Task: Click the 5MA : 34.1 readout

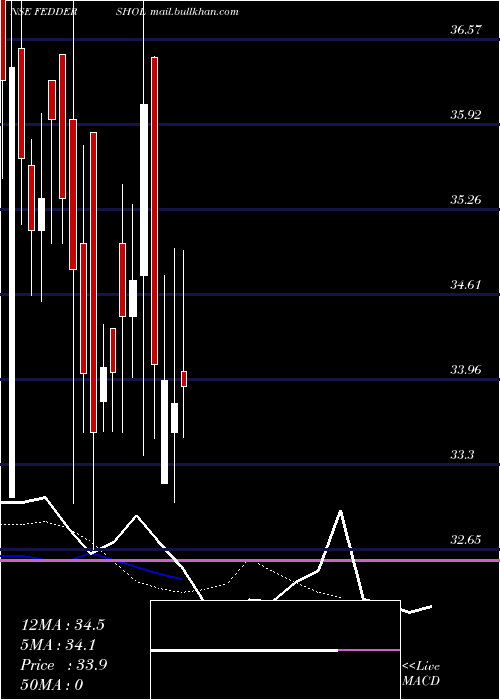Action: point(58,645)
